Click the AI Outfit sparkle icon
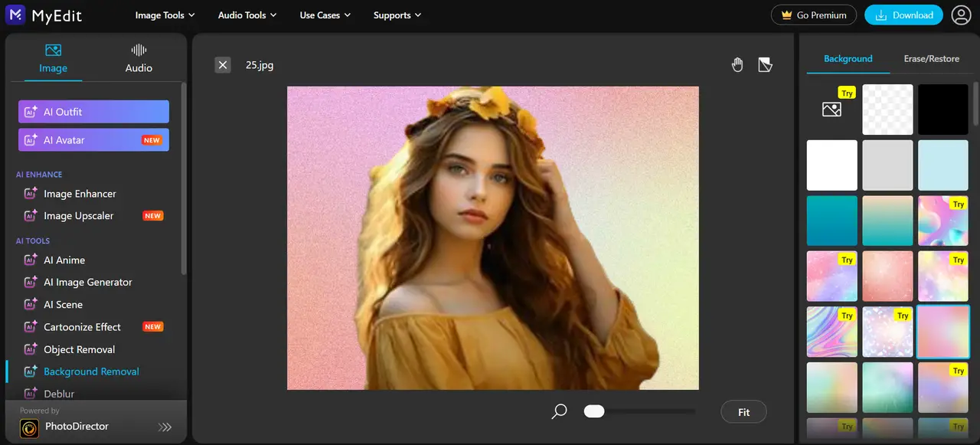This screenshot has height=445, width=980. point(31,112)
